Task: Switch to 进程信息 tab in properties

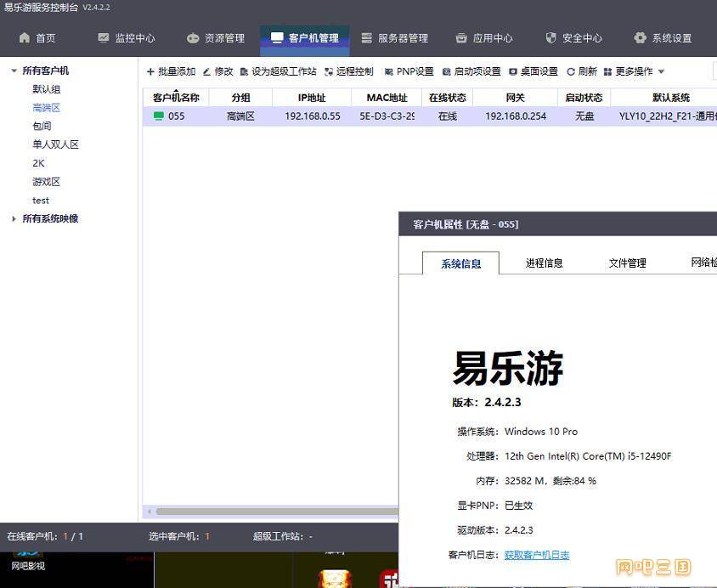Action: (x=545, y=263)
